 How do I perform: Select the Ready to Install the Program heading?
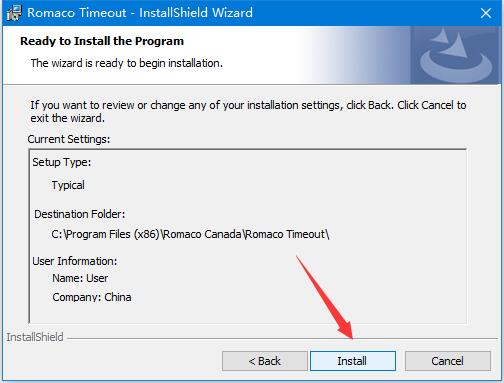[102, 41]
